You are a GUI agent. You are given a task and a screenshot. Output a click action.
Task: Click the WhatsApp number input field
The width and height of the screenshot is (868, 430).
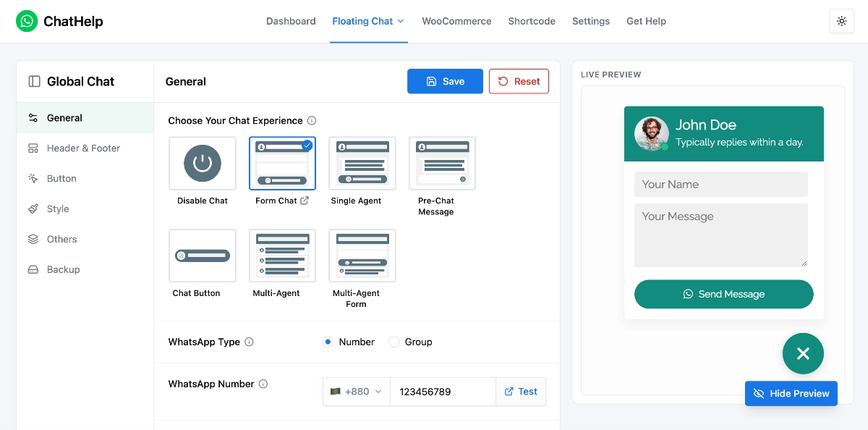[443, 392]
